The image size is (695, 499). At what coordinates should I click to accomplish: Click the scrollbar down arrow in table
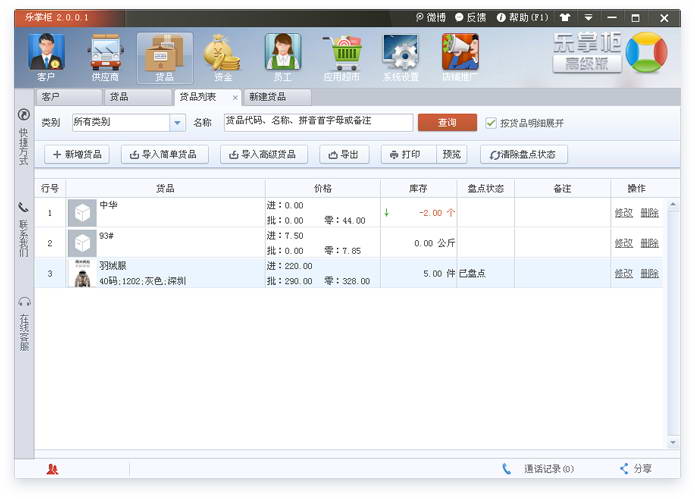point(673,442)
